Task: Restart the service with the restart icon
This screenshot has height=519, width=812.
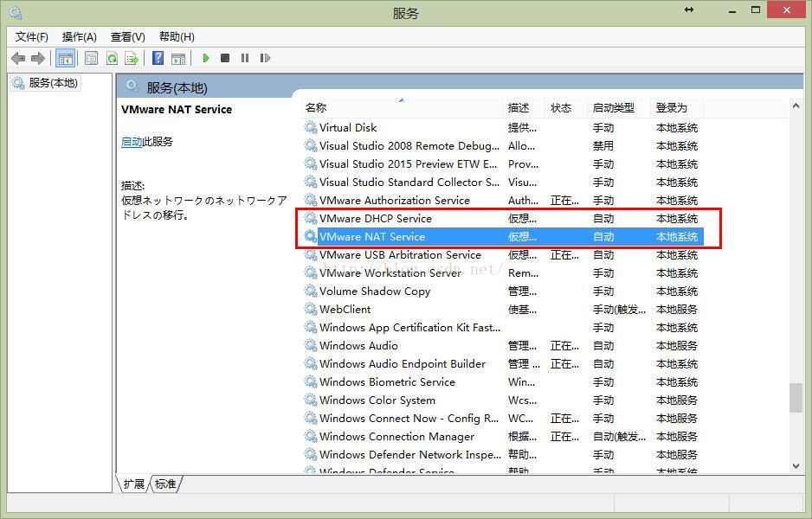Action: 265,58
